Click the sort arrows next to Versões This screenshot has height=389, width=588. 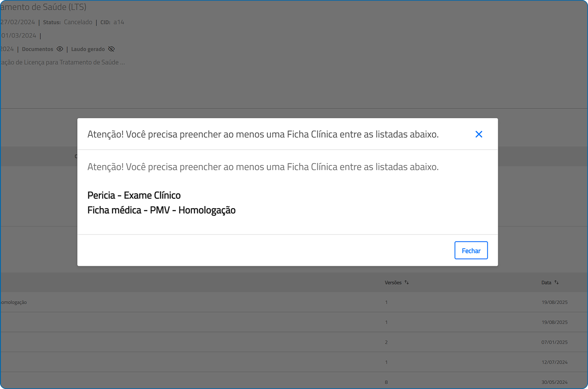click(406, 282)
